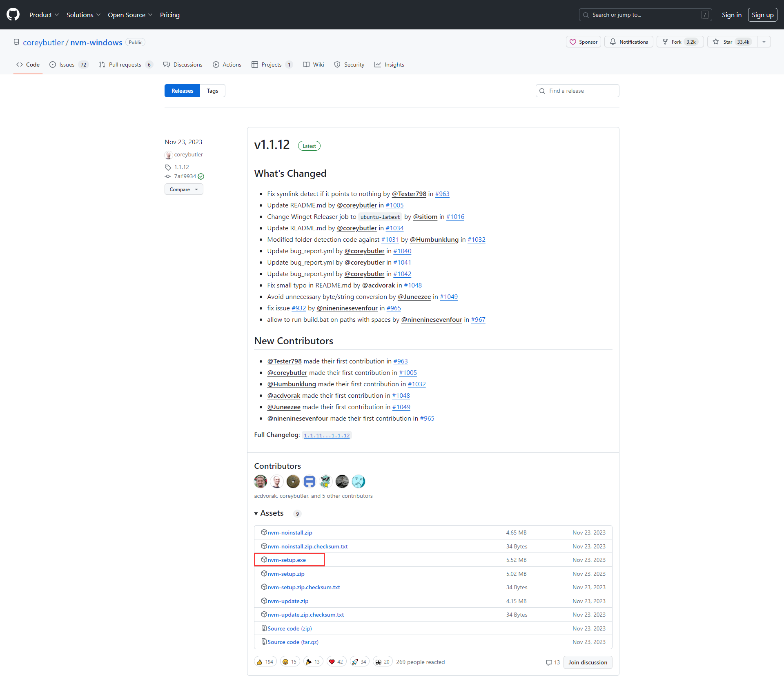Collapse the Assets section
The image size is (784, 684).
pyautogui.click(x=256, y=513)
